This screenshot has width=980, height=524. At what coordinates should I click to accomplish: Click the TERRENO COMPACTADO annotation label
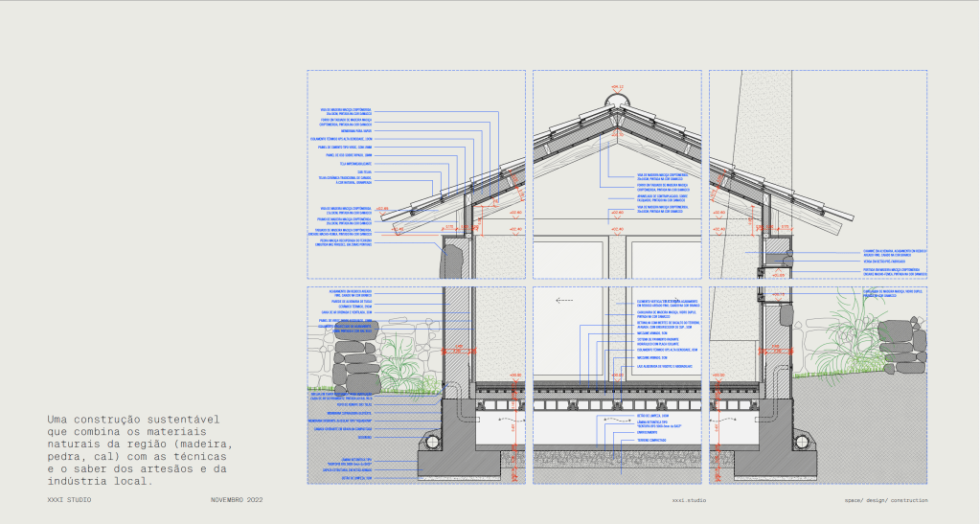(x=652, y=442)
